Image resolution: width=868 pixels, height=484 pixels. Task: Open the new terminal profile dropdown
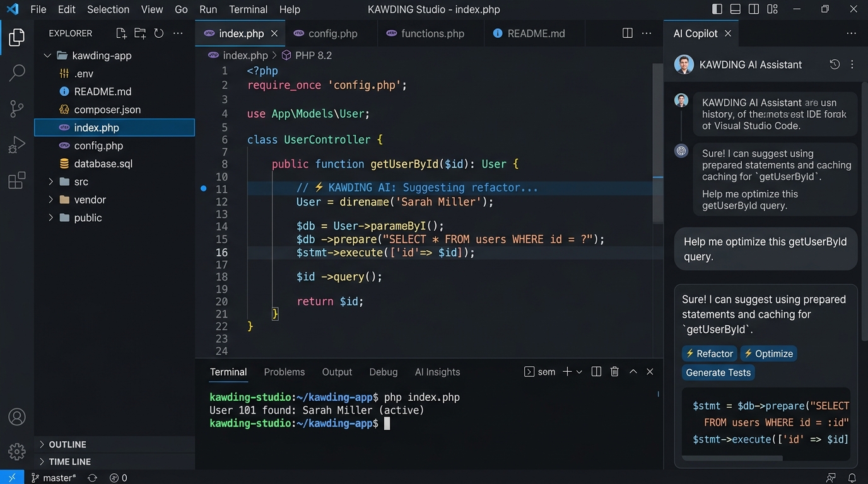coord(579,372)
